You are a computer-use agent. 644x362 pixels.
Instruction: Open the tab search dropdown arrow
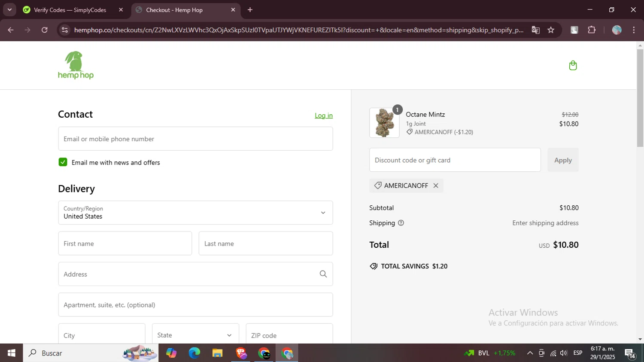tap(9, 10)
